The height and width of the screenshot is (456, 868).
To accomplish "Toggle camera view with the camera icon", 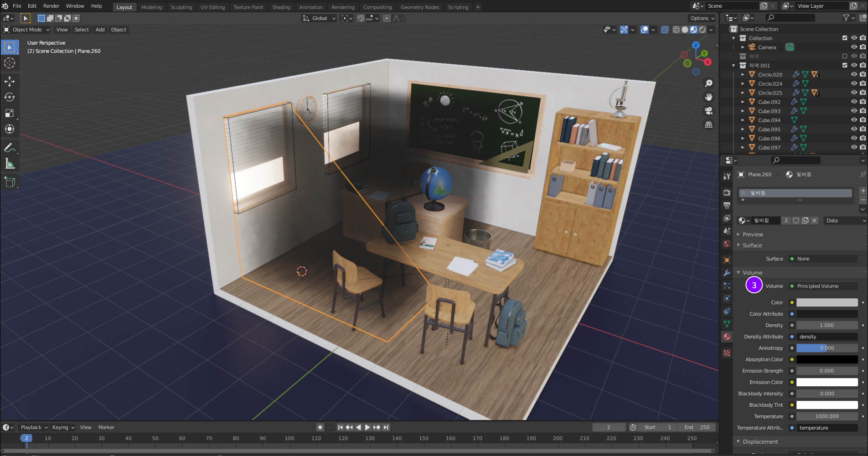I will [708, 111].
